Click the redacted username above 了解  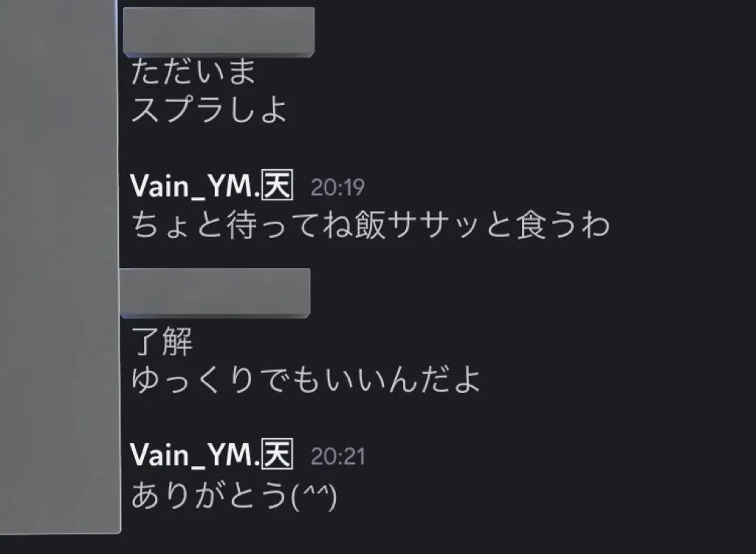(215, 293)
